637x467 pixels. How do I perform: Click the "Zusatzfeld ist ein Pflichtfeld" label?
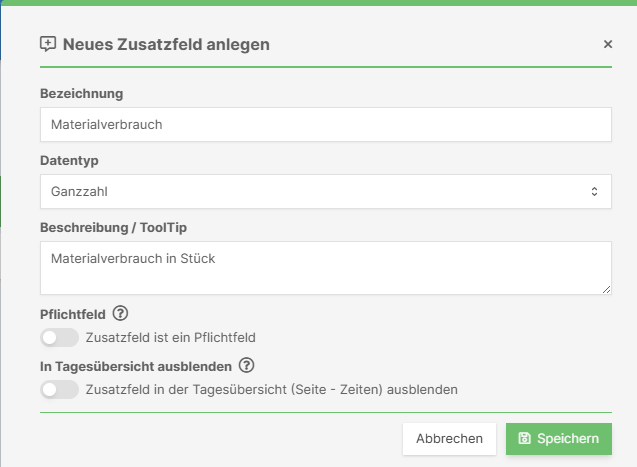[177, 338]
